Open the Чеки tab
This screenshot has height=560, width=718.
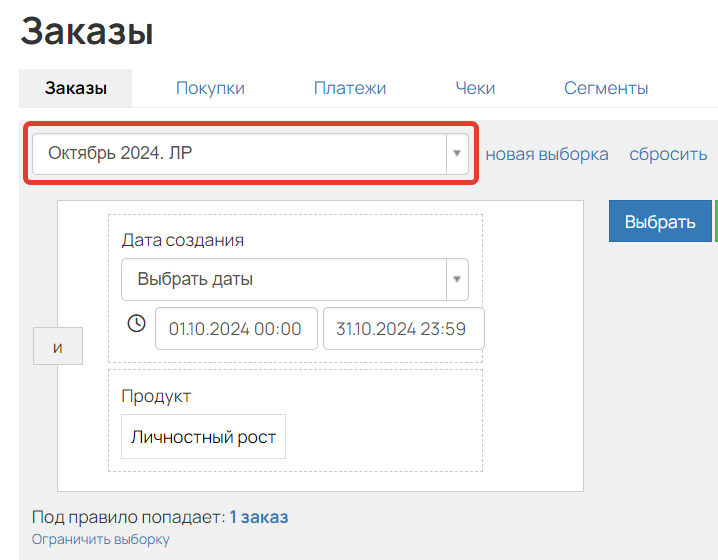click(475, 88)
